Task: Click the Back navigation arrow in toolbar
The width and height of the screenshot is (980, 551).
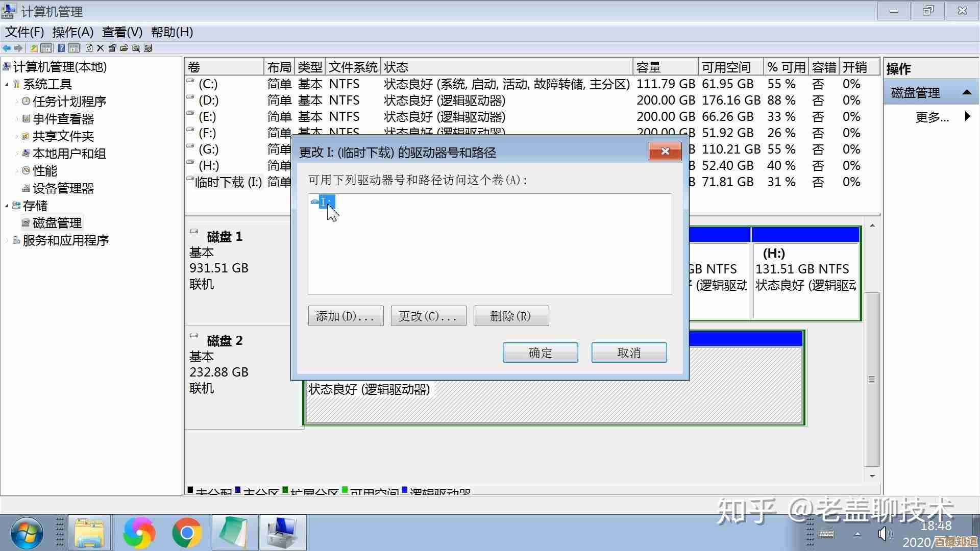Action: [6, 48]
